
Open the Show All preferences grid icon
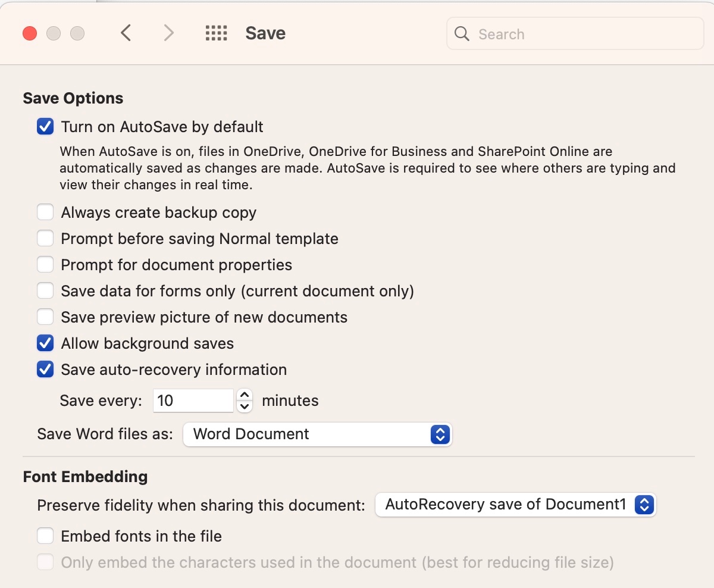tap(216, 33)
